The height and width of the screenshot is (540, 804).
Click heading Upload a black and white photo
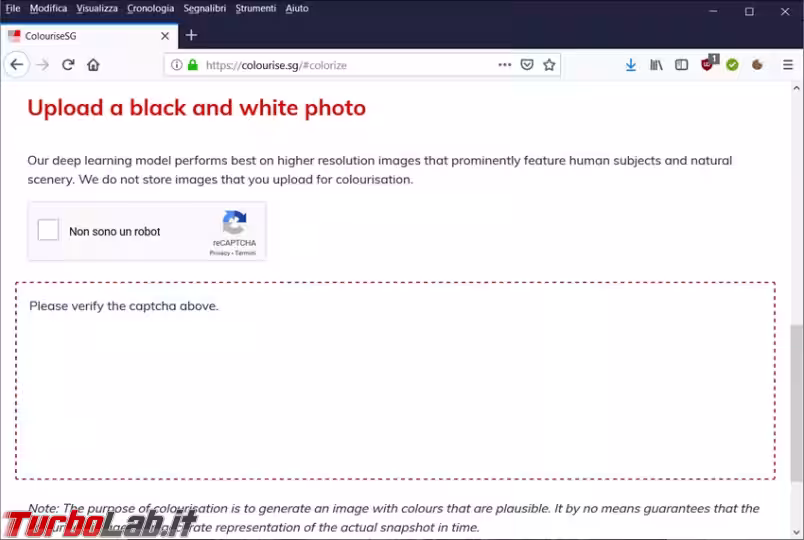(196, 108)
